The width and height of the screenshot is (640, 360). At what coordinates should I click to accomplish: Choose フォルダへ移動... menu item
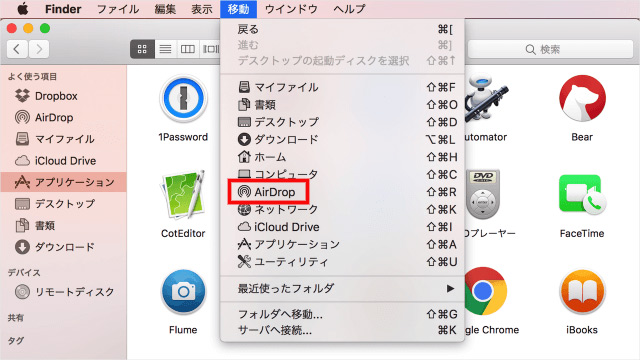click(342, 314)
